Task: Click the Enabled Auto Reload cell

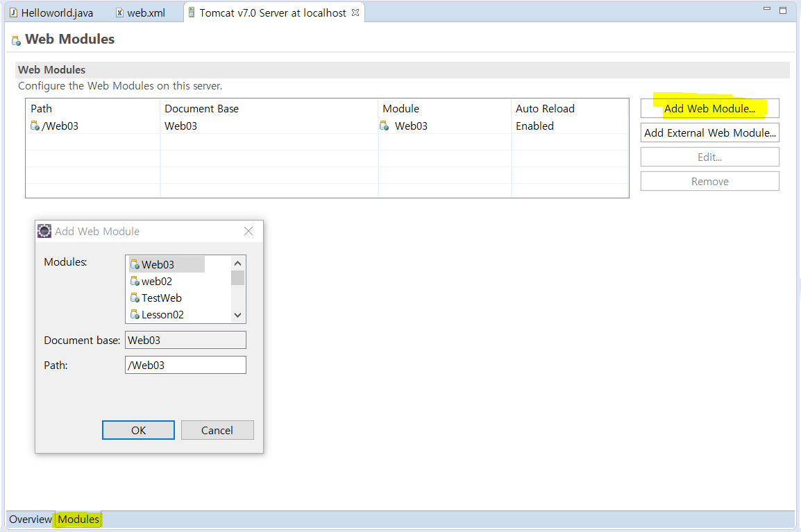Action: click(x=534, y=126)
